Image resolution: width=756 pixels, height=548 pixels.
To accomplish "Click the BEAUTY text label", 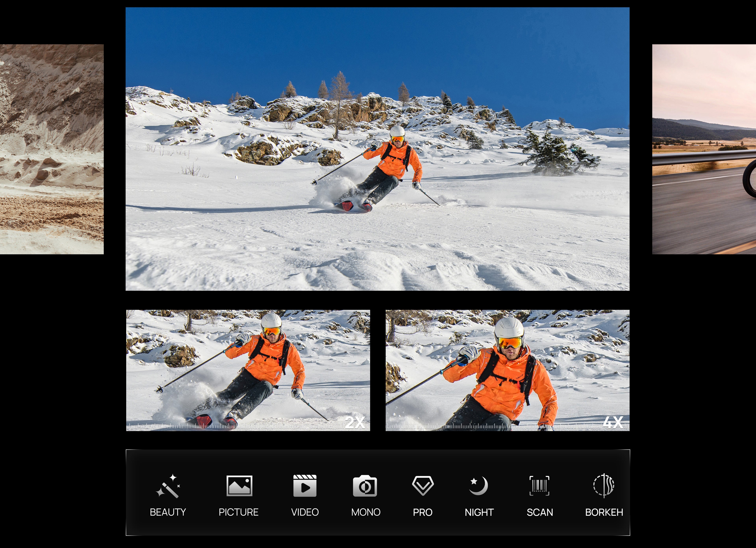I will [x=168, y=512].
